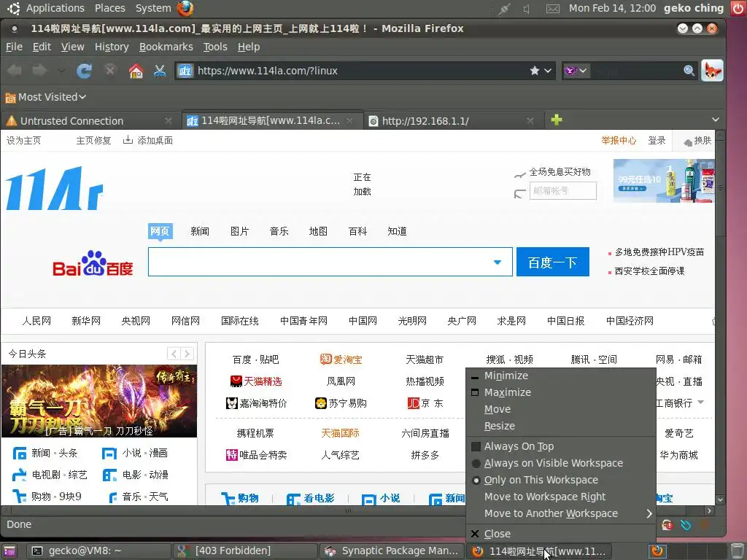Click the 邮箱帐号 email input field

tap(562, 190)
